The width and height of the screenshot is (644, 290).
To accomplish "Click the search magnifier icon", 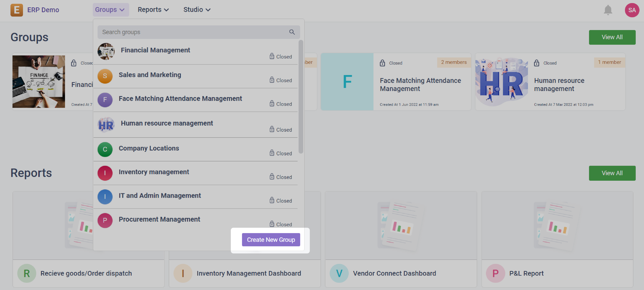I will pos(292,32).
